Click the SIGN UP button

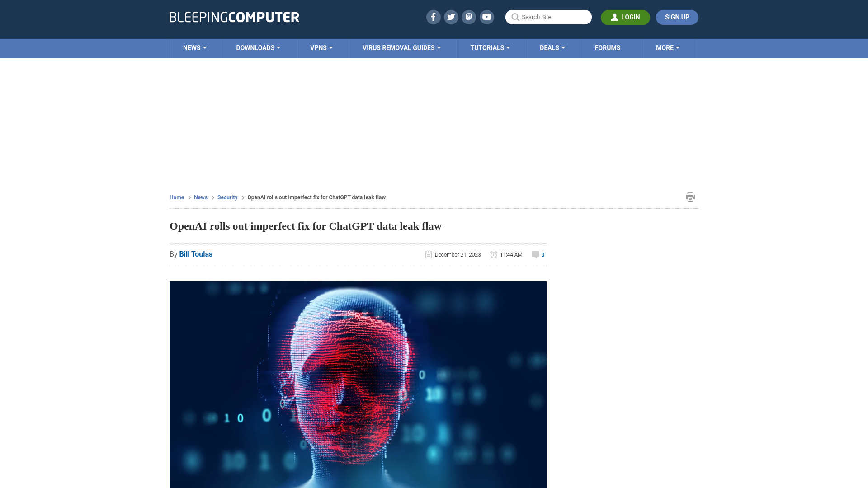(677, 17)
